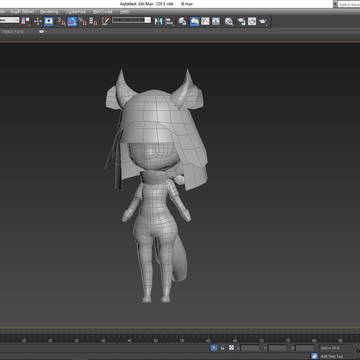Open Edit Named Selection Sets
The height and width of the screenshot is (360, 360).
(106, 21)
